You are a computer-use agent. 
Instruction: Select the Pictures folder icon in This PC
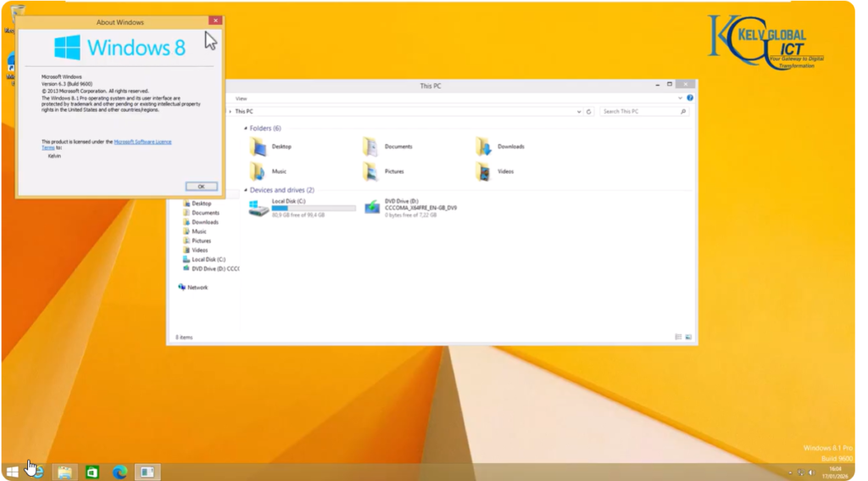pyautogui.click(x=370, y=171)
